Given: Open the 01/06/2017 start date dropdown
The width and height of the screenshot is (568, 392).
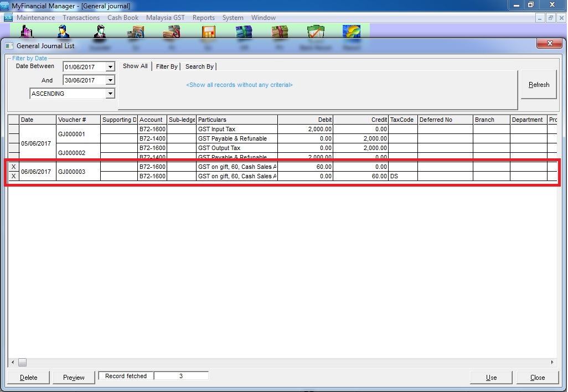Looking at the screenshot, I should (x=110, y=67).
